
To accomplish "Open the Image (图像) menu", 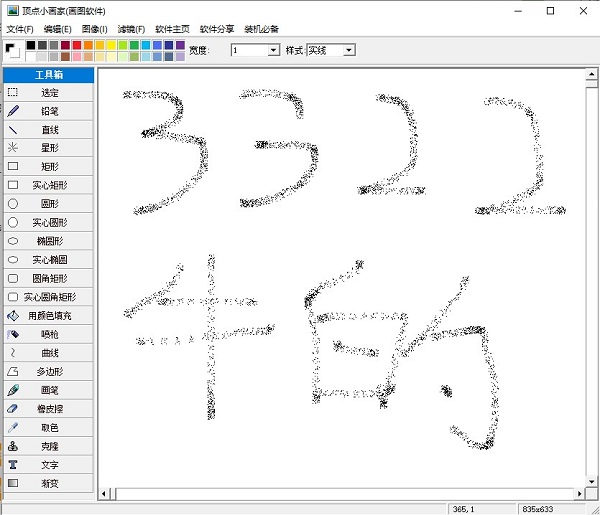I will tap(96, 30).
